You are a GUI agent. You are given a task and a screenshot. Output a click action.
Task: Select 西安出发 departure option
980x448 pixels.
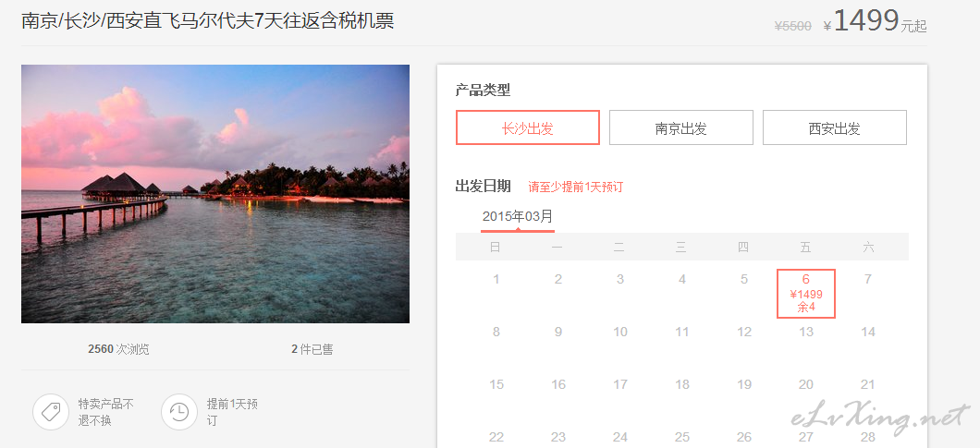834,127
